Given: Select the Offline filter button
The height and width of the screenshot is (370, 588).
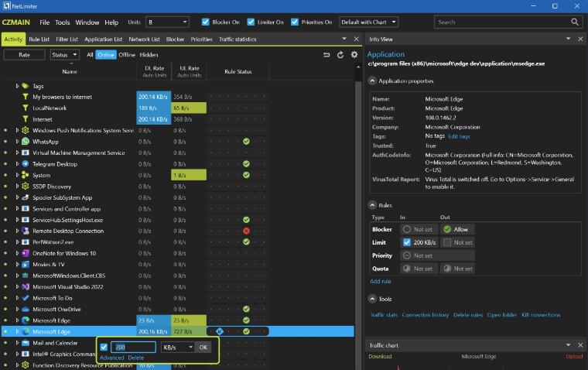Looking at the screenshot, I should [127, 55].
